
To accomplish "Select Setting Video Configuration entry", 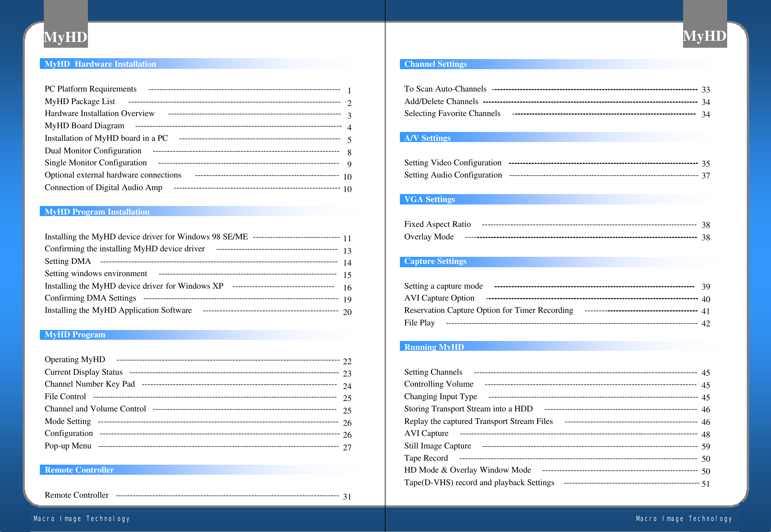I will tap(452, 163).
